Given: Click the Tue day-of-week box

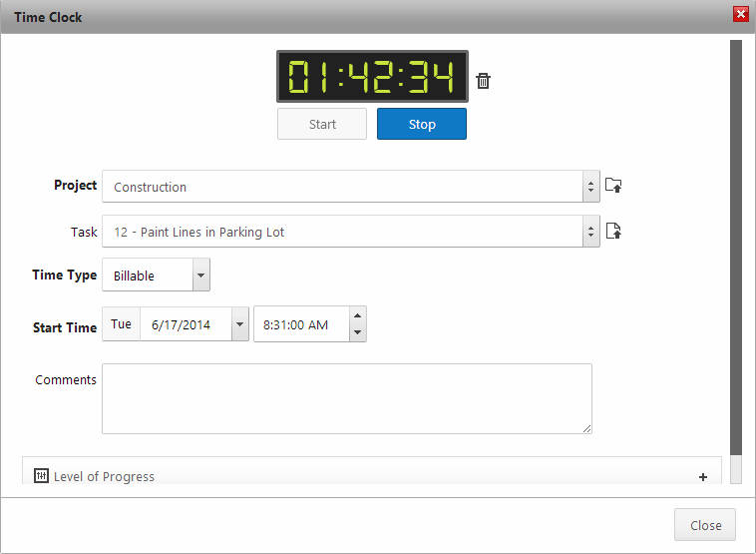Looking at the screenshot, I should coord(121,324).
